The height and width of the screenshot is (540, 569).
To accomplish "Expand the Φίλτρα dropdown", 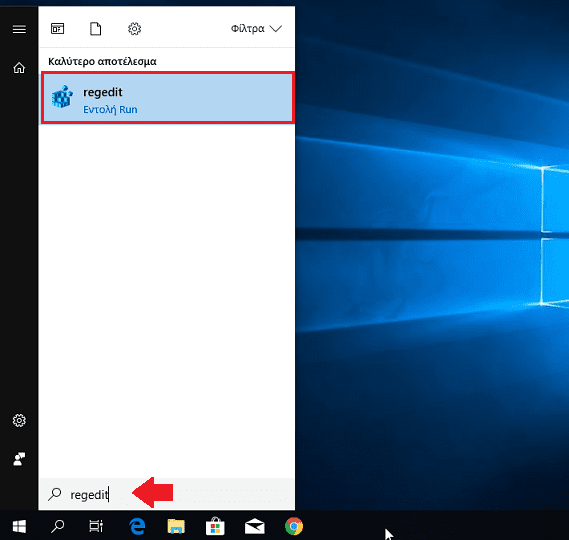I will point(256,29).
